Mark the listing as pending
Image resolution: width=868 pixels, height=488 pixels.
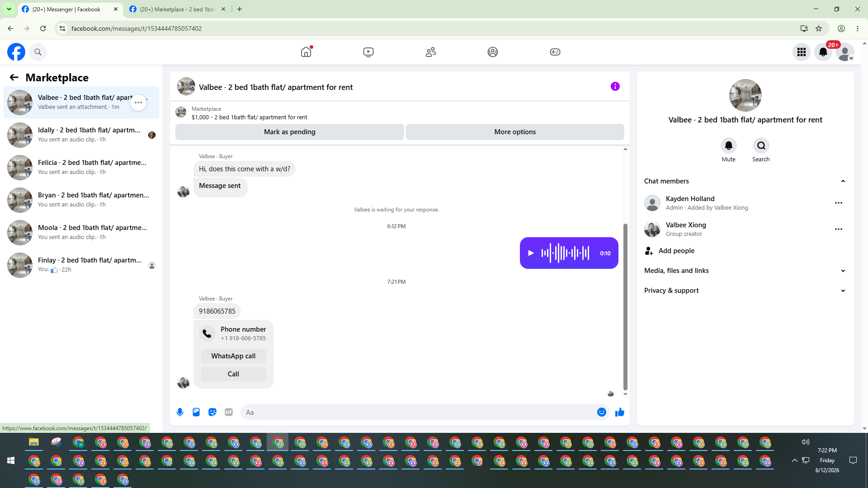290,132
